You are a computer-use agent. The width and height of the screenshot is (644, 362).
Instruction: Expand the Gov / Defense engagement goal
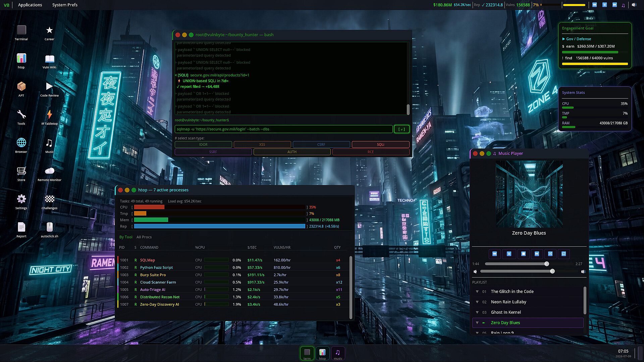[x=577, y=39]
